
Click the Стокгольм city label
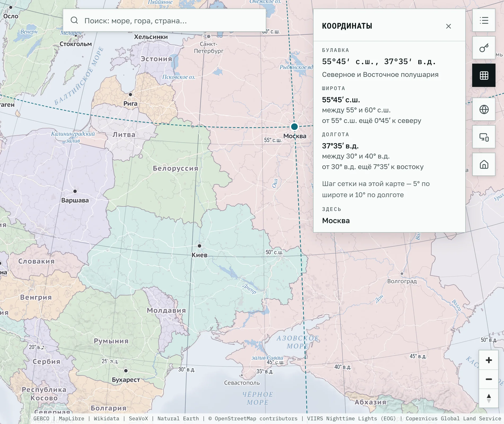(76, 44)
